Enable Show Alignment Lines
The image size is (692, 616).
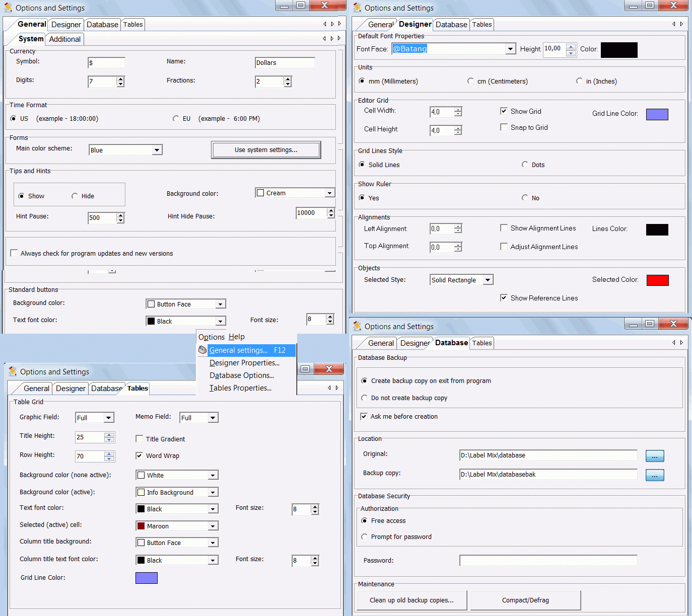[504, 228]
